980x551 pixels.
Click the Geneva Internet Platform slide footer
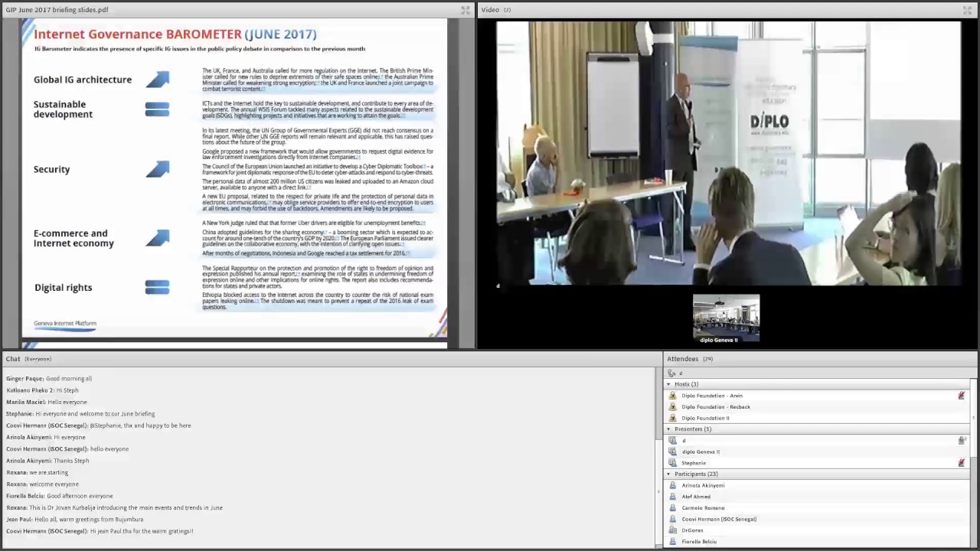[x=65, y=324]
